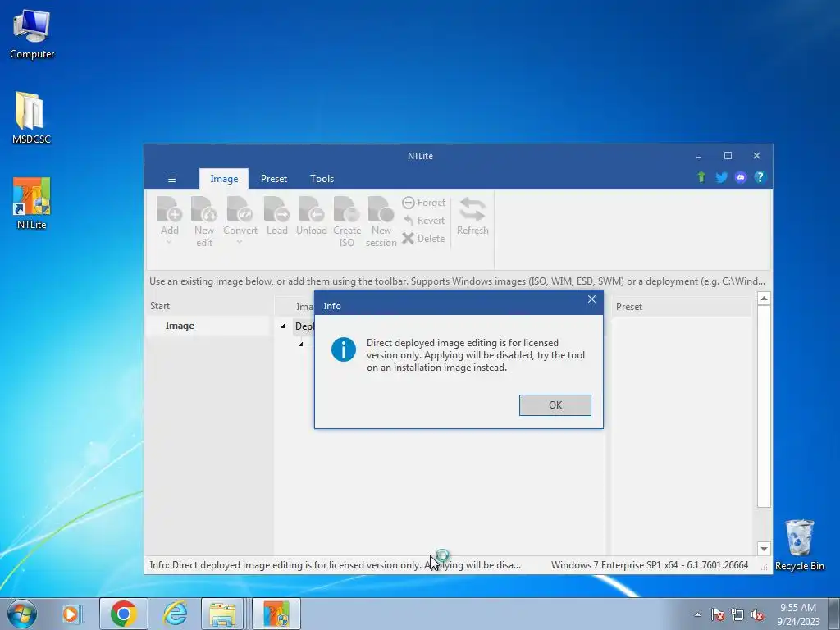The image size is (840, 630).
Task: Click the Create ISO toolbar icon
Action: coord(347,221)
